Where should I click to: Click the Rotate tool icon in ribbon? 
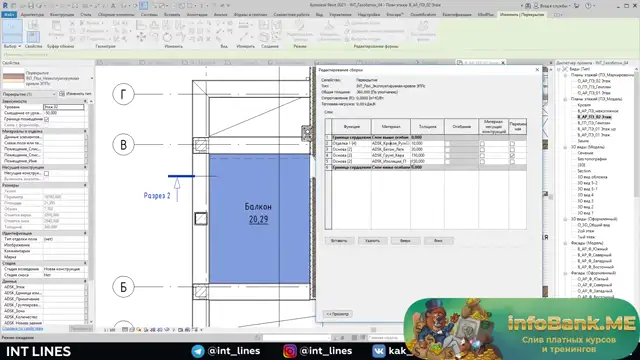pyautogui.click(x=167, y=38)
